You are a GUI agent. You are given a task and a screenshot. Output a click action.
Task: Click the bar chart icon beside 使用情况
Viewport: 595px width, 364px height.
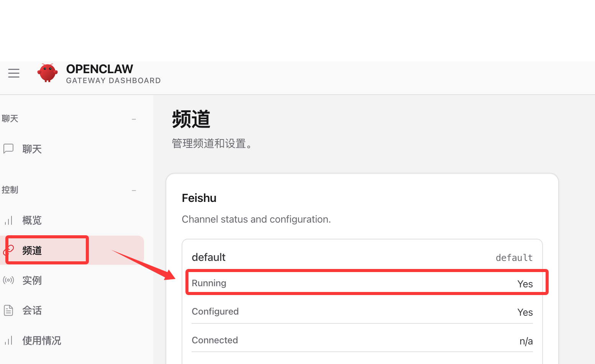8,340
